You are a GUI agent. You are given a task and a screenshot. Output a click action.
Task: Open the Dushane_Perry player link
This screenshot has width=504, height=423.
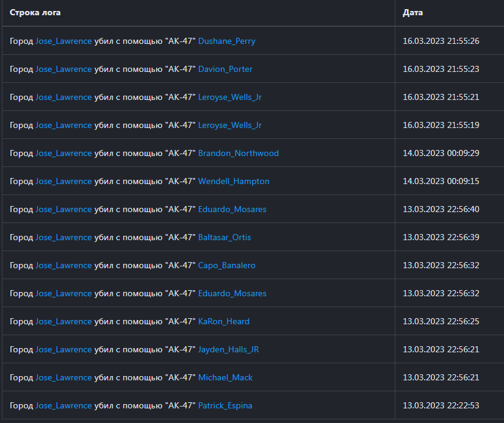[226, 41]
